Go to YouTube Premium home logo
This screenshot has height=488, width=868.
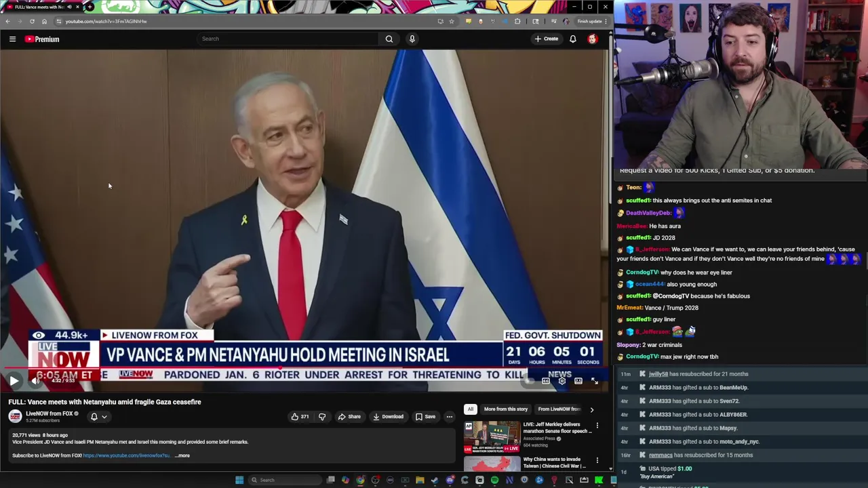pos(42,39)
